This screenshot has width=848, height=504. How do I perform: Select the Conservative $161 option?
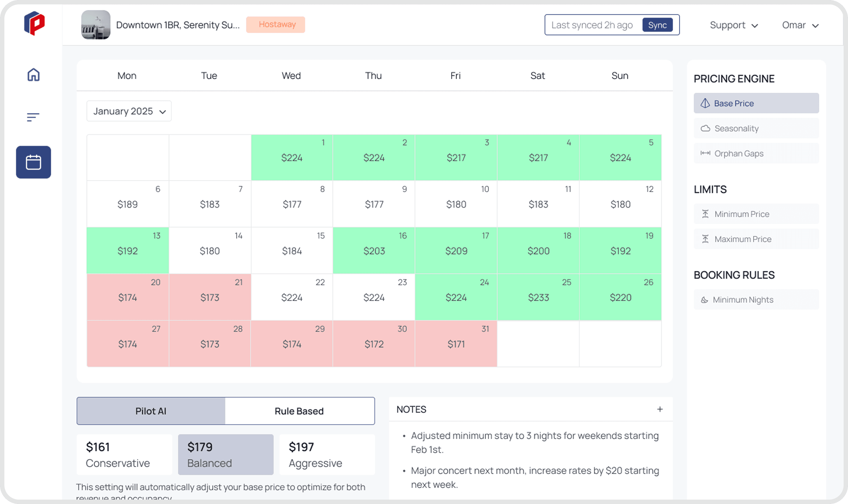tap(124, 454)
